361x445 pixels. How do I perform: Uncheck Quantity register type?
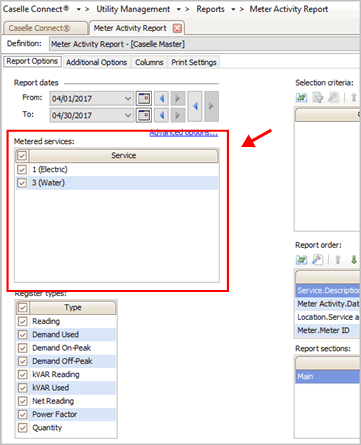tap(23, 428)
